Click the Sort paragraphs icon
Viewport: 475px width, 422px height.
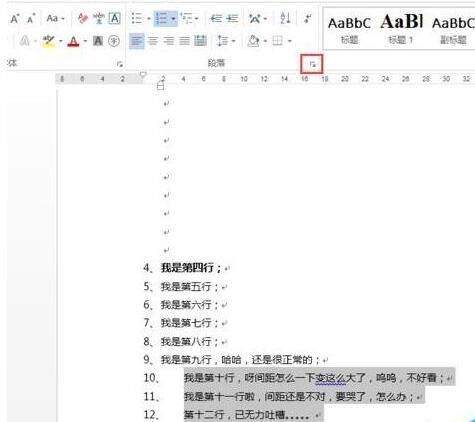[285, 18]
